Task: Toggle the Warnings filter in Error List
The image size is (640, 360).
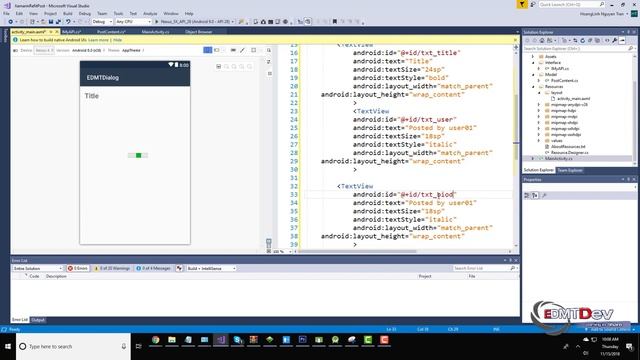Action: coord(112,268)
